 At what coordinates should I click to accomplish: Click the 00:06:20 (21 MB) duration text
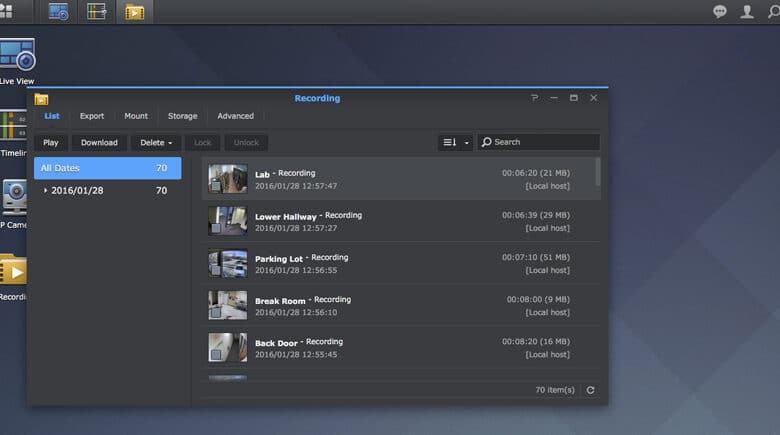tap(536, 173)
